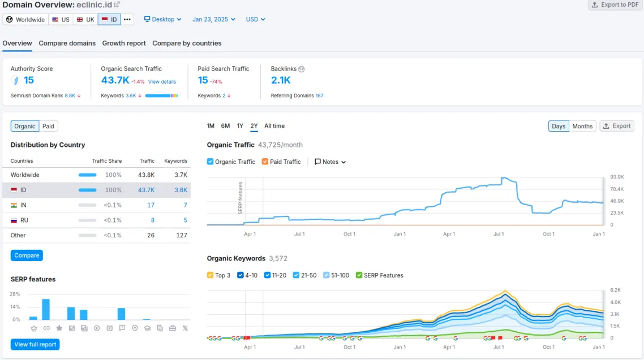This screenshot has height=360, width=644.
Task: Set chart range to All time
Action: pos(274,126)
